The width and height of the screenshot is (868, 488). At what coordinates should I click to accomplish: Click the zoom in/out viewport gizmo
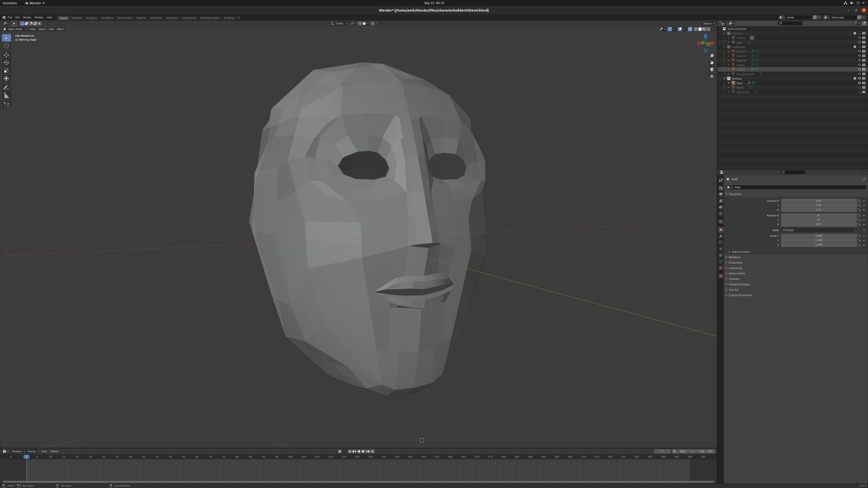coord(712,56)
